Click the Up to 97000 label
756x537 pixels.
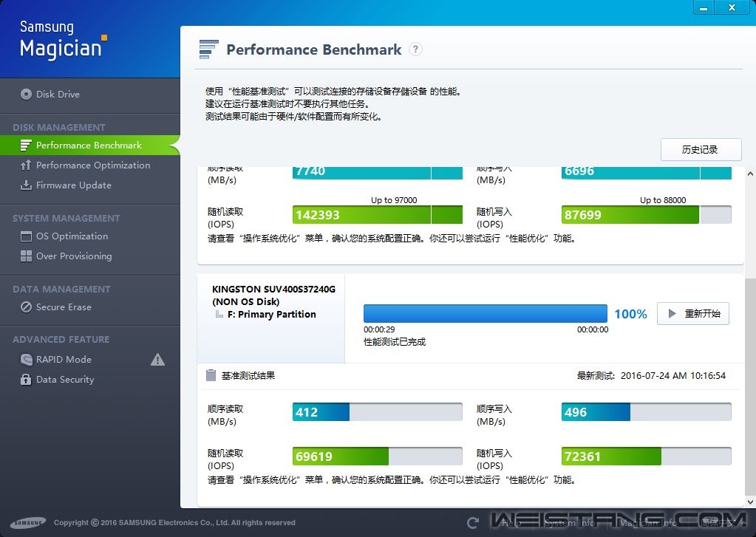click(x=394, y=200)
